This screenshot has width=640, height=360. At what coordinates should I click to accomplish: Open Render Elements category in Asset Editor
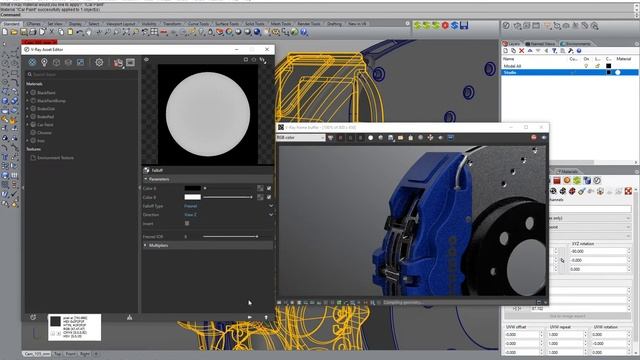click(68, 62)
